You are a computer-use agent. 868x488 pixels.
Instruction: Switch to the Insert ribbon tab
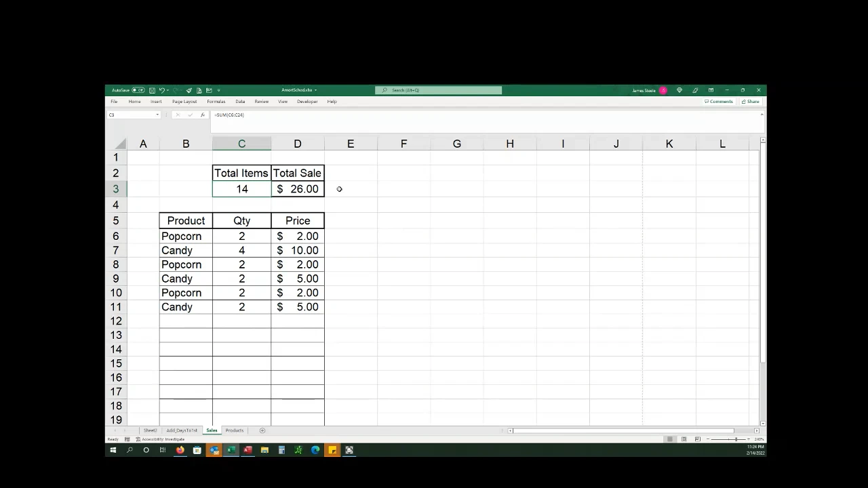tap(156, 102)
